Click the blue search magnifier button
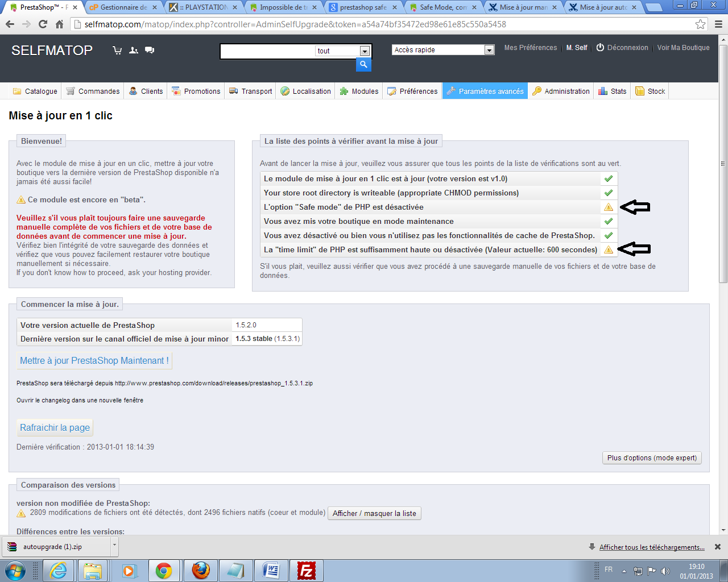 pos(363,65)
